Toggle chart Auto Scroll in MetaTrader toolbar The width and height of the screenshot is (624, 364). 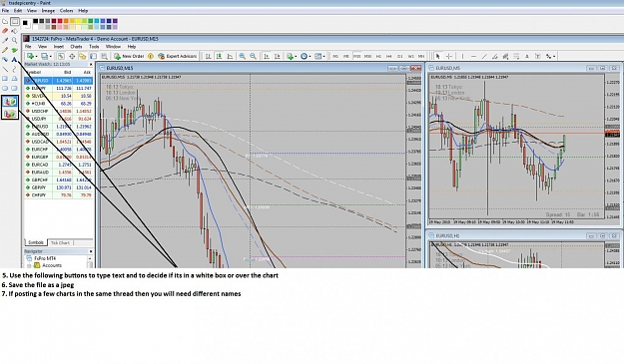coord(267,57)
